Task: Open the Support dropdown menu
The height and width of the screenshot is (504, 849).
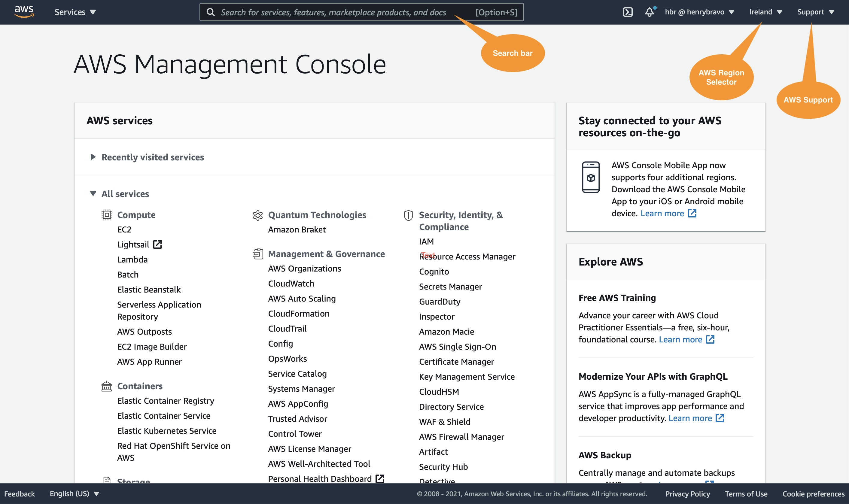Action: (x=816, y=12)
